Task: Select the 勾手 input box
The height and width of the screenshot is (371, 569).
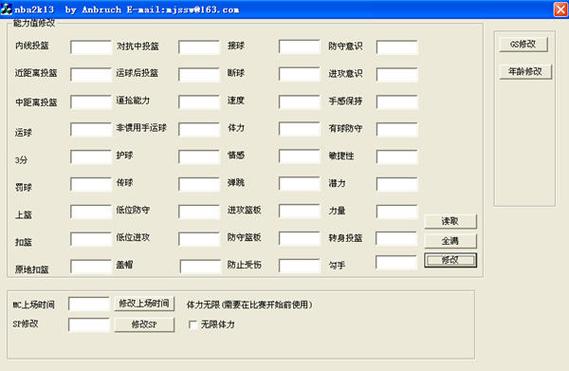Action: (396, 262)
